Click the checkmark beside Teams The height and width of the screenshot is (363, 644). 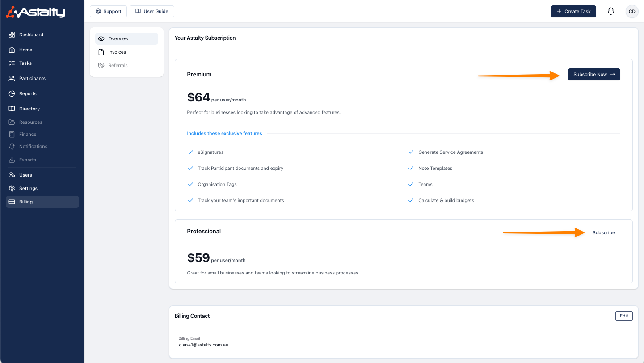click(x=411, y=184)
